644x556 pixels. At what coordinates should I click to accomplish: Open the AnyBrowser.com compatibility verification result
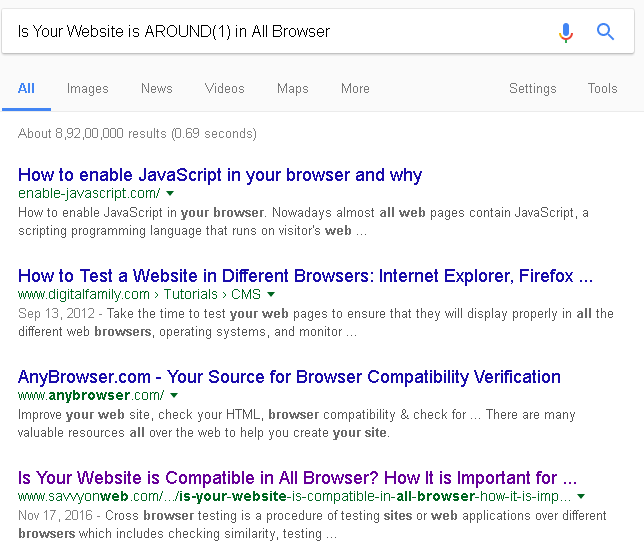click(x=289, y=377)
